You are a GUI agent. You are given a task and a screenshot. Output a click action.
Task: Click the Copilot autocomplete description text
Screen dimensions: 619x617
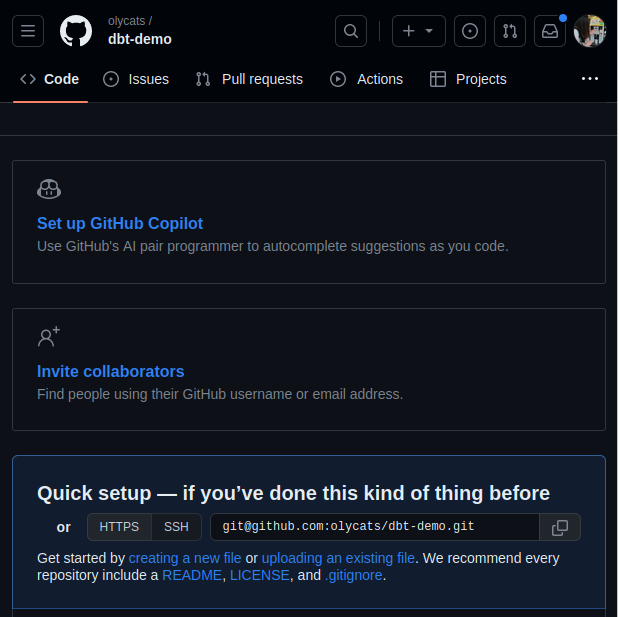click(x=273, y=246)
